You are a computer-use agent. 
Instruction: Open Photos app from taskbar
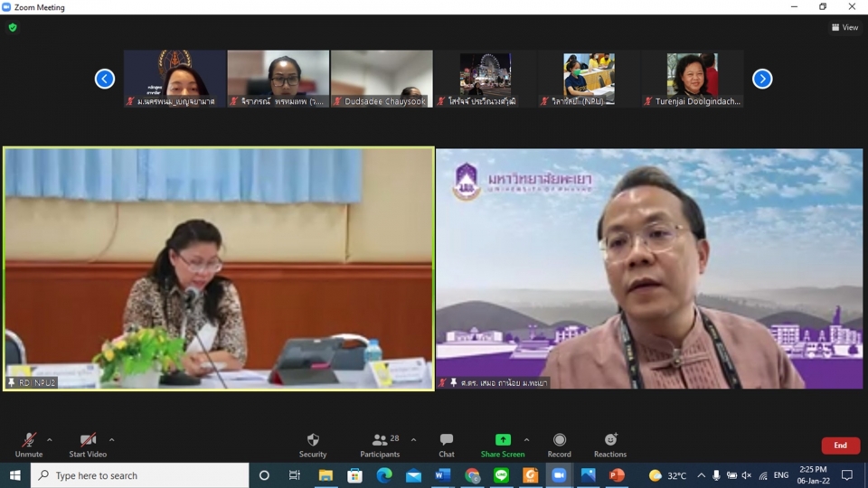pos(588,475)
